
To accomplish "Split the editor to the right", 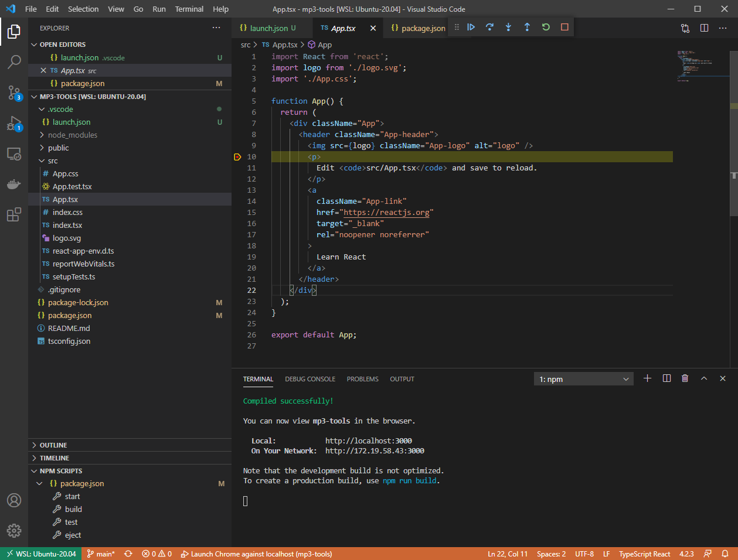I will click(704, 28).
